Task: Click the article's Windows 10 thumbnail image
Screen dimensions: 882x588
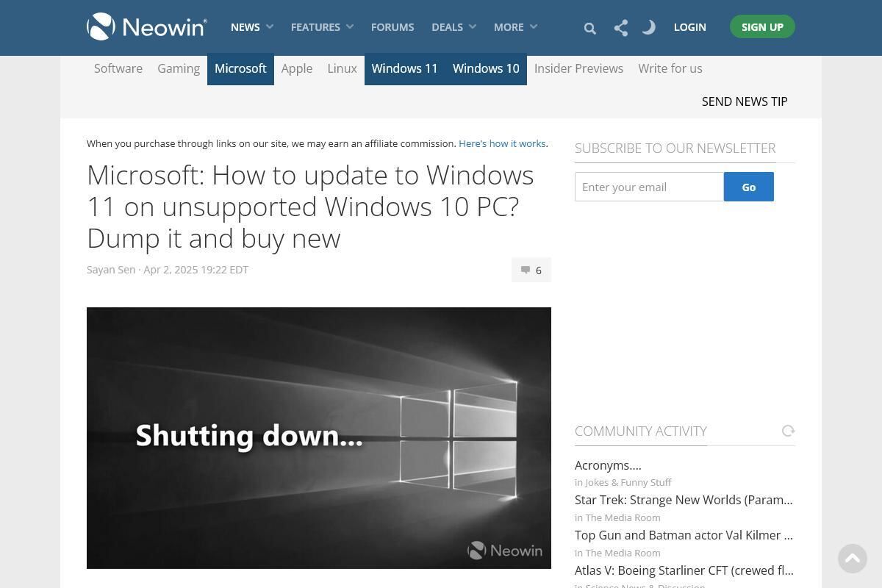Action: point(318,437)
